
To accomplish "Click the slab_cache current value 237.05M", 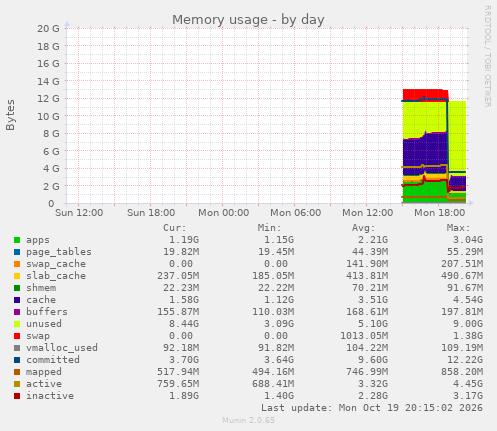I will point(178,276).
